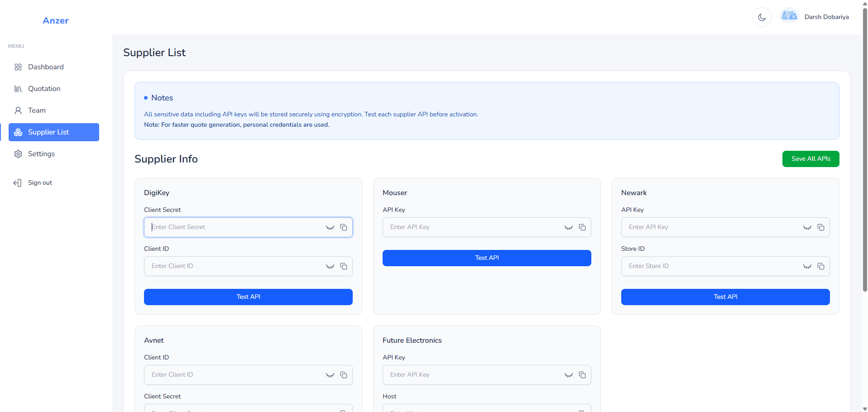Click the Host label in Future Electronics
868x412 pixels.
coord(389,397)
